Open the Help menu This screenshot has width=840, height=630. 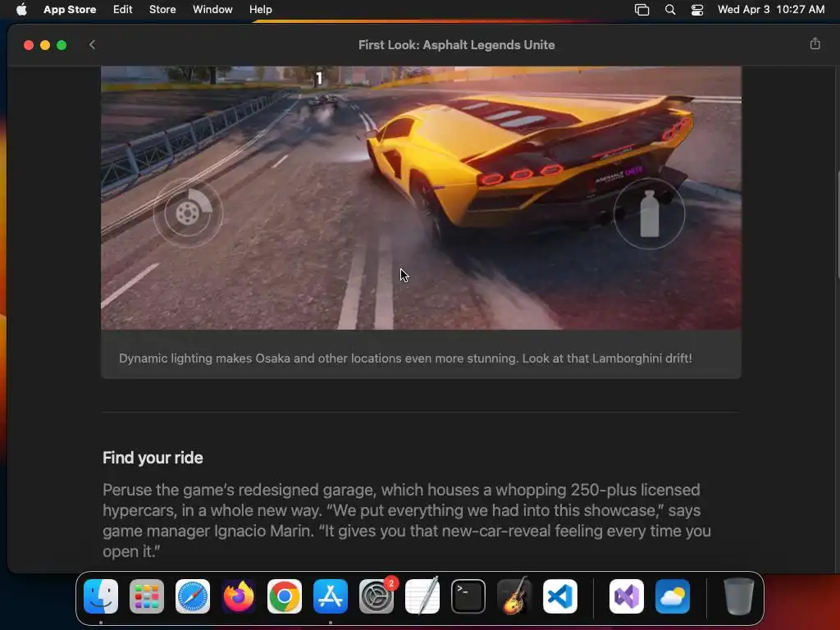click(260, 10)
